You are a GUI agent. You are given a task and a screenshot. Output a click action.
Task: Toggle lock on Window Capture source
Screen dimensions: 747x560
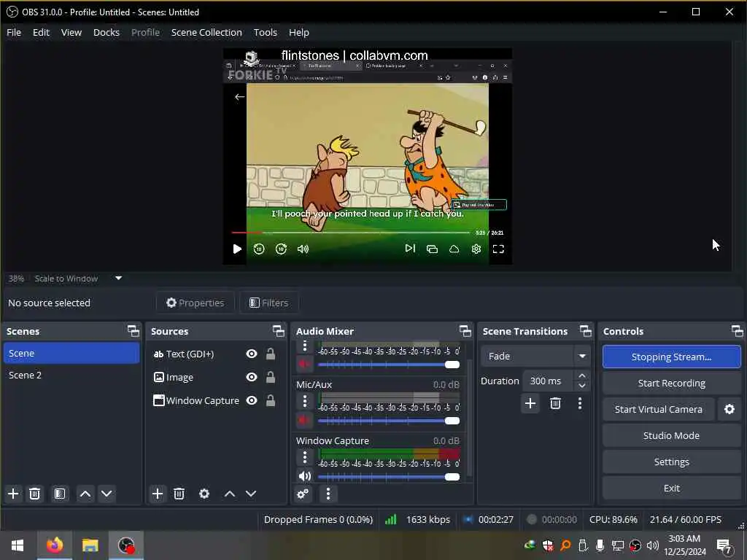270,400
